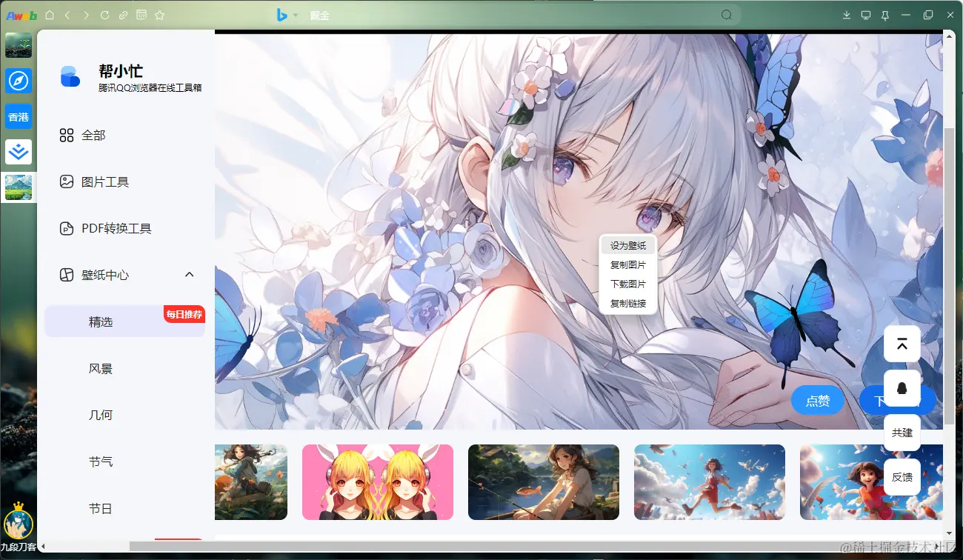This screenshot has width=963, height=560.
Task: Navigate back with the left arrow
Action: pyautogui.click(x=67, y=15)
